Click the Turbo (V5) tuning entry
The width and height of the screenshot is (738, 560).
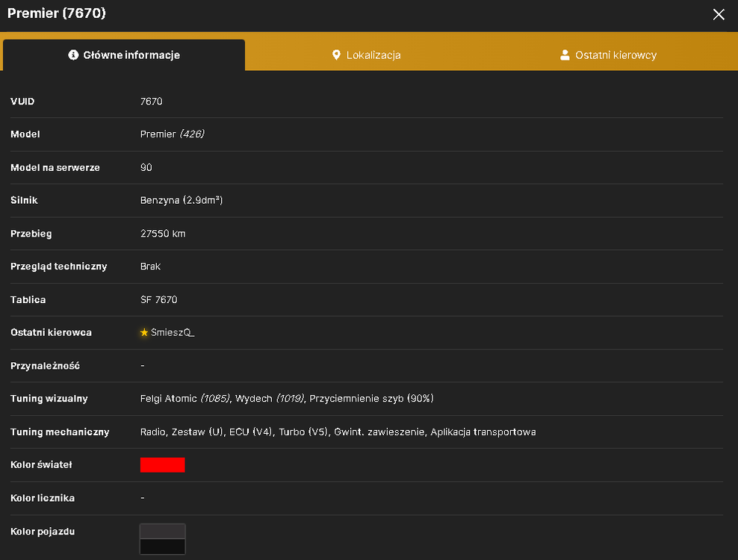point(303,432)
